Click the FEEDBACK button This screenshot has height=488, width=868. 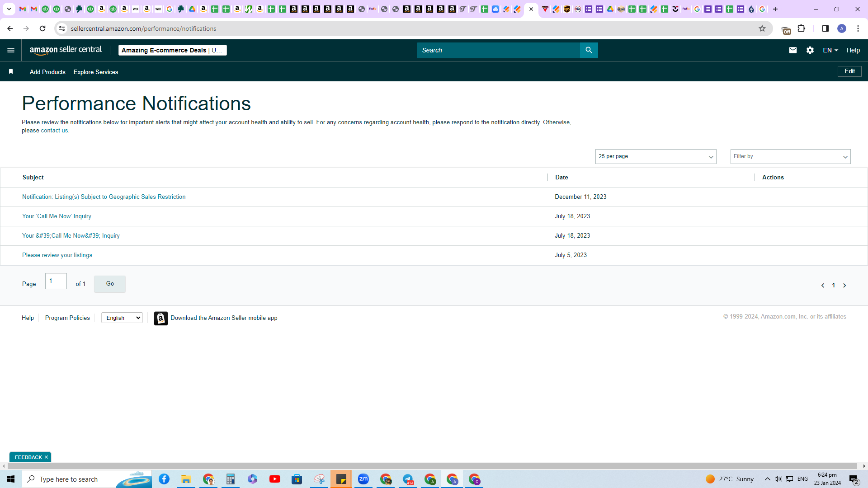pos(28,457)
